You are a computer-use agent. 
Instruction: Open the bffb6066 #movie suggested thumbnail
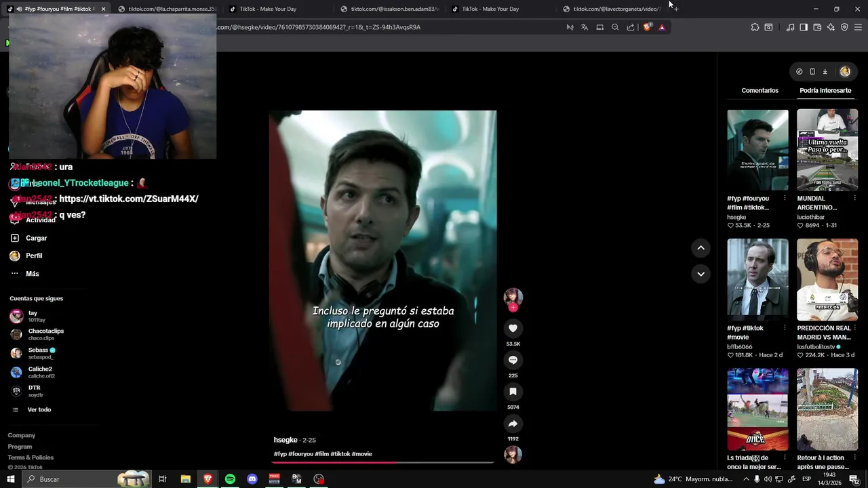coord(757,279)
